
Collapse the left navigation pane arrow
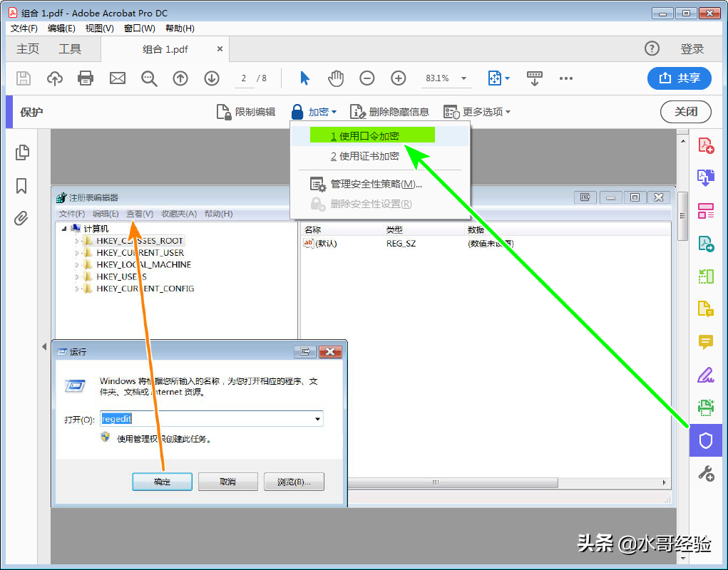(x=44, y=346)
